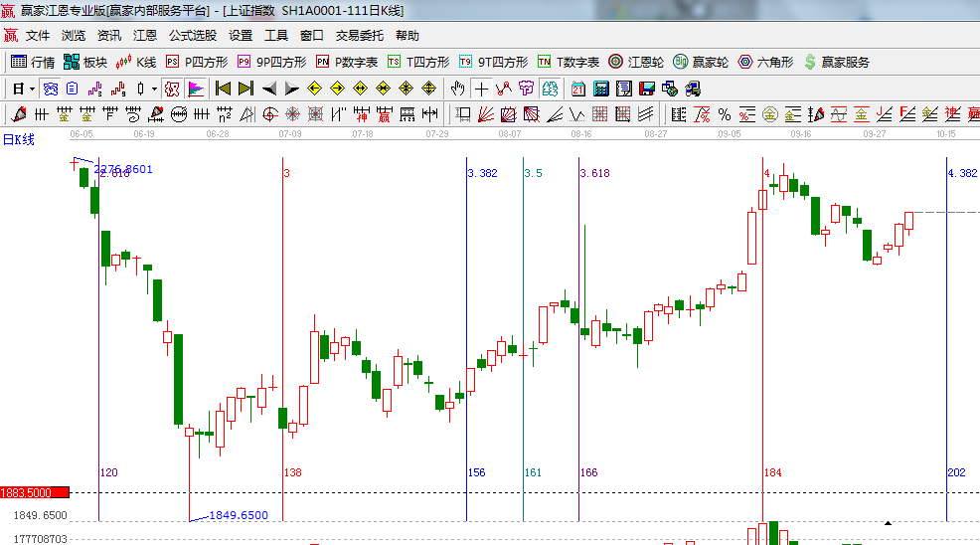Open the 交易委托 menu

coord(359,35)
